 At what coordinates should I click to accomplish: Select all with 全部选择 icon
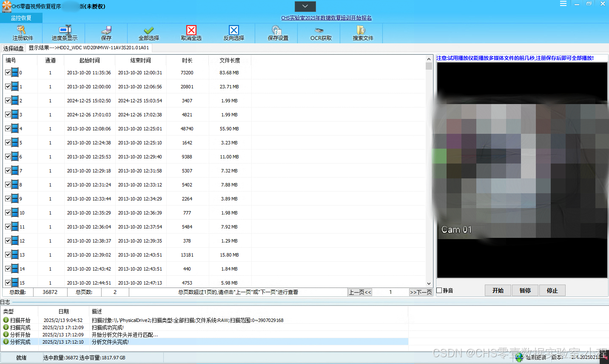click(149, 30)
